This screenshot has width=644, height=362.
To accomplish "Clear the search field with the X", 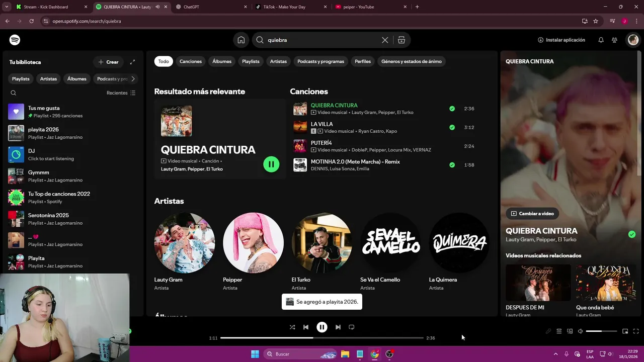I will (385, 40).
